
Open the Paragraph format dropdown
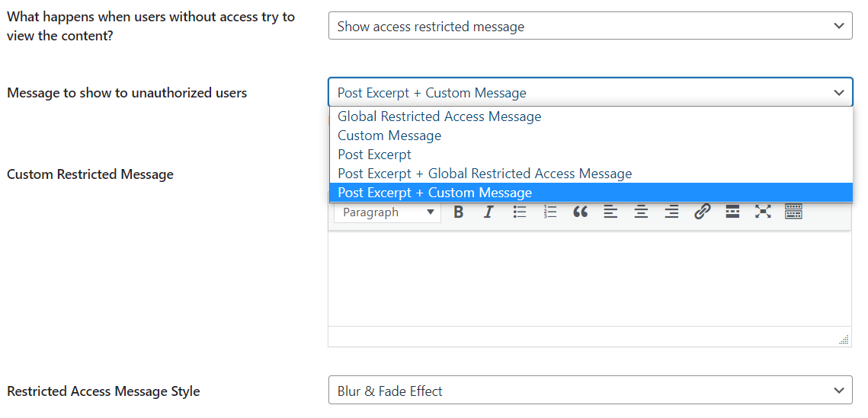(387, 212)
